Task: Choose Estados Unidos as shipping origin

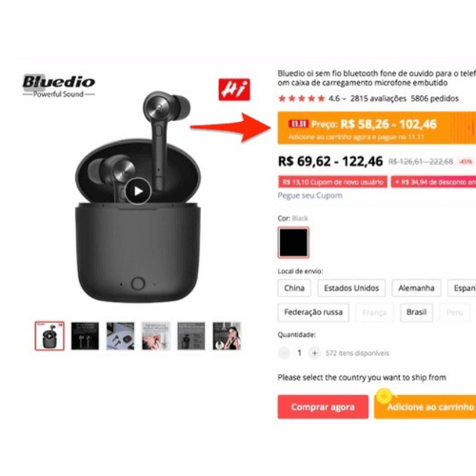Action: click(351, 288)
